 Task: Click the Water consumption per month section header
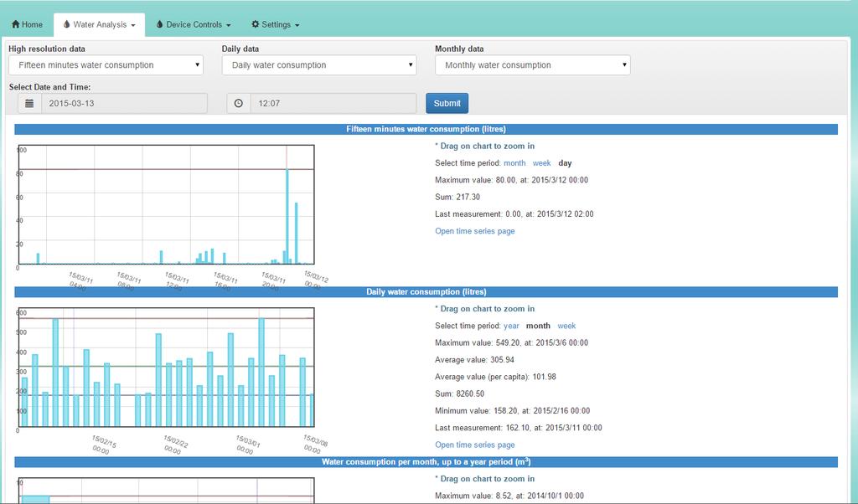point(426,462)
